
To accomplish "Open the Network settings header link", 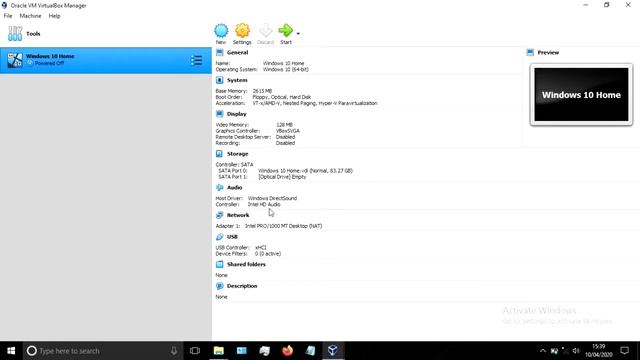I will (238, 215).
